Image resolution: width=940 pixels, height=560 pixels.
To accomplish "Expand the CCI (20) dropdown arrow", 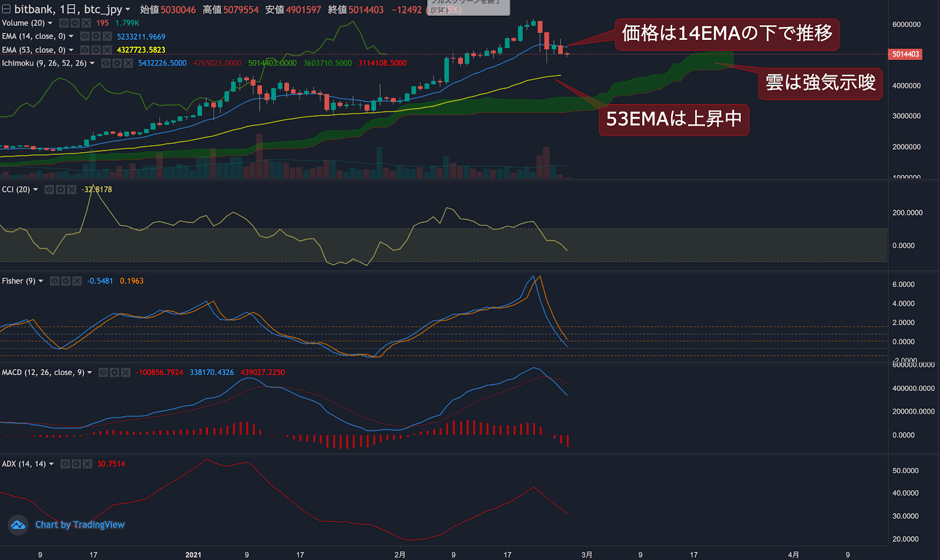I will (35, 189).
